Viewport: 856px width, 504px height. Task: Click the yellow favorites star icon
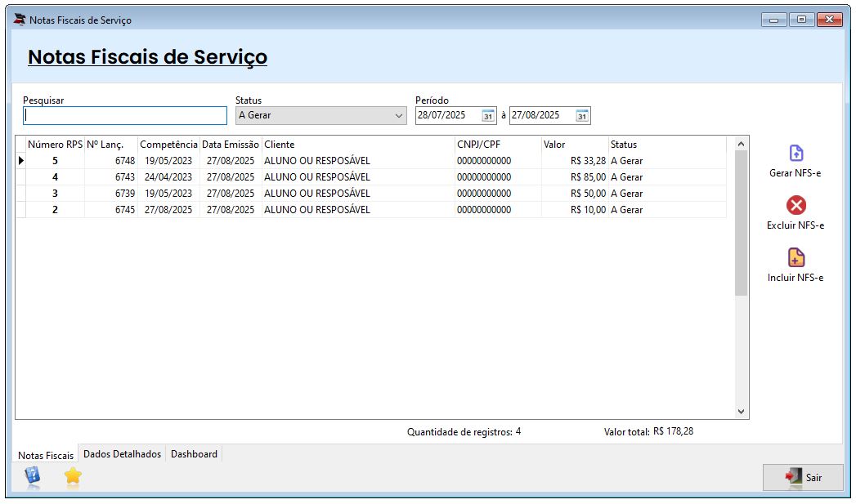[73, 475]
